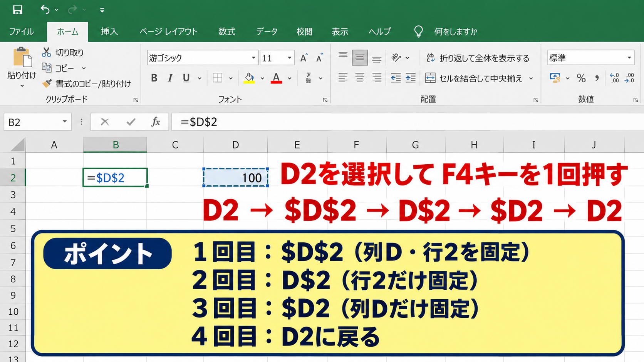Image resolution: width=644 pixels, height=362 pixels.
Task: Click the orientation angled text icon
Action: point(396,58)
